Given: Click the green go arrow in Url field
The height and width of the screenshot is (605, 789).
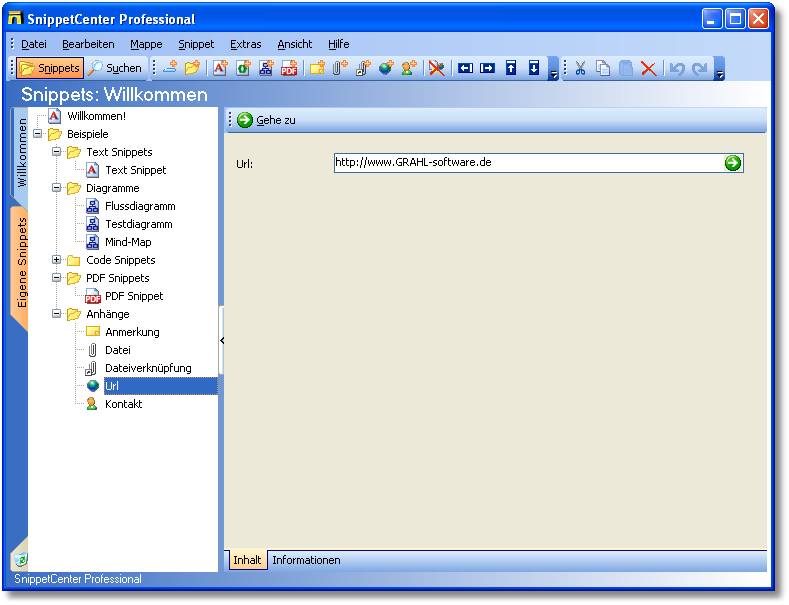Looking at the screenshot, I should point(733,163).
